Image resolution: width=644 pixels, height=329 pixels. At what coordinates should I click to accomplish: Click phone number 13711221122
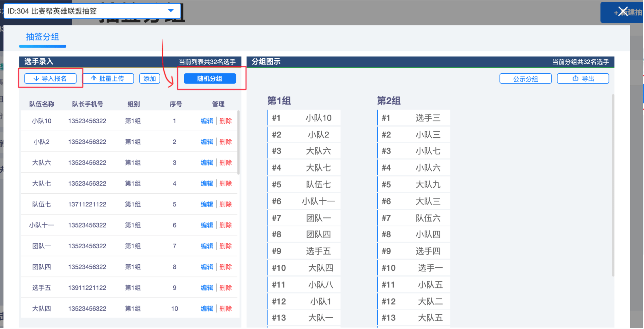[x=87, y=204]
